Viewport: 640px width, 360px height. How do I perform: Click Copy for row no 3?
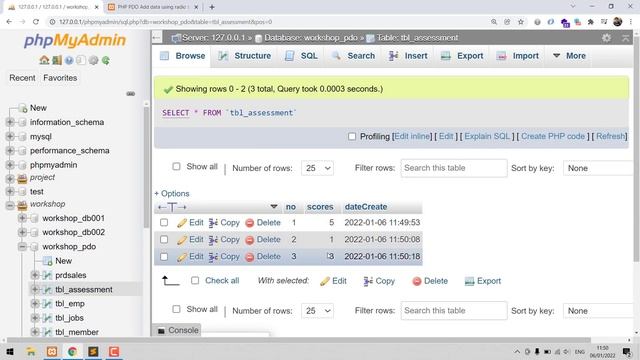pos(224,257)
